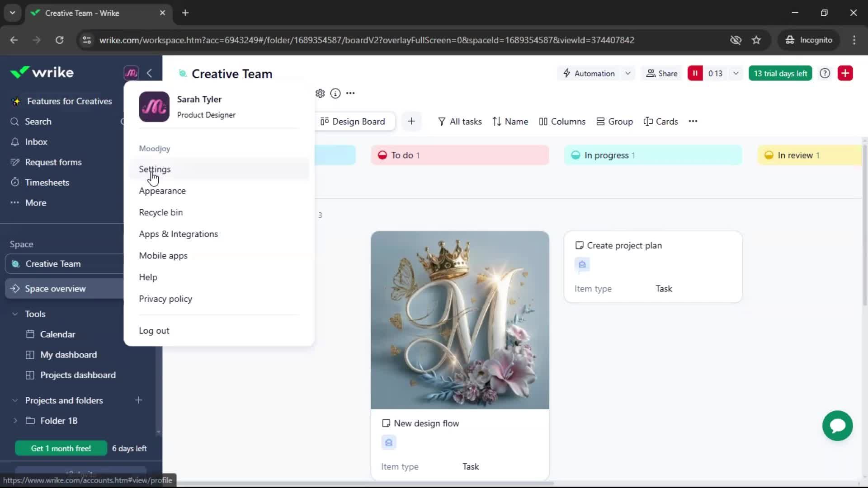868x488 pixels.
Task: Open Request forms
Action: coord(53,162)
